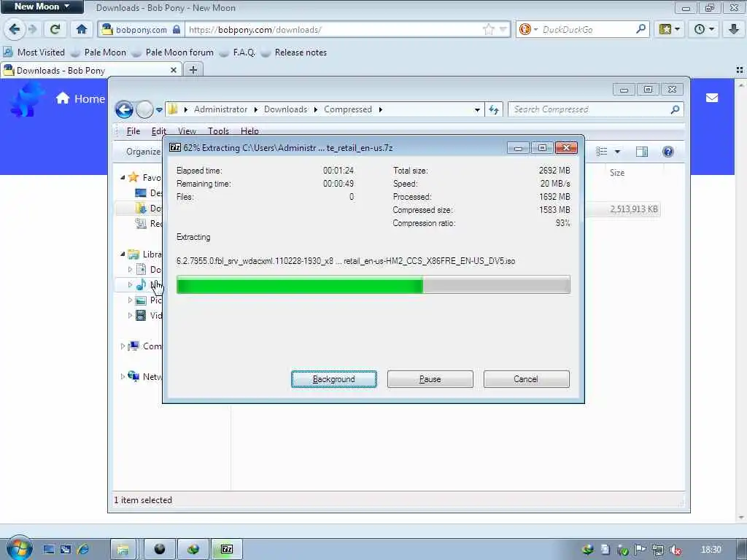
Task: Open the Explorer view options dropdown arrow
Action: (x=617, y=152)
